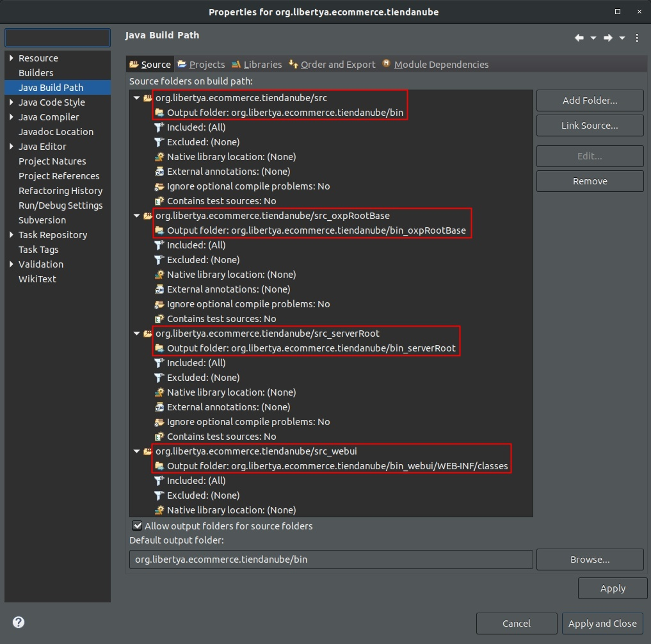Click the output folder icon for bin_serverRoot
Viewport: 651px width, 644px height.
click(159, 348)
